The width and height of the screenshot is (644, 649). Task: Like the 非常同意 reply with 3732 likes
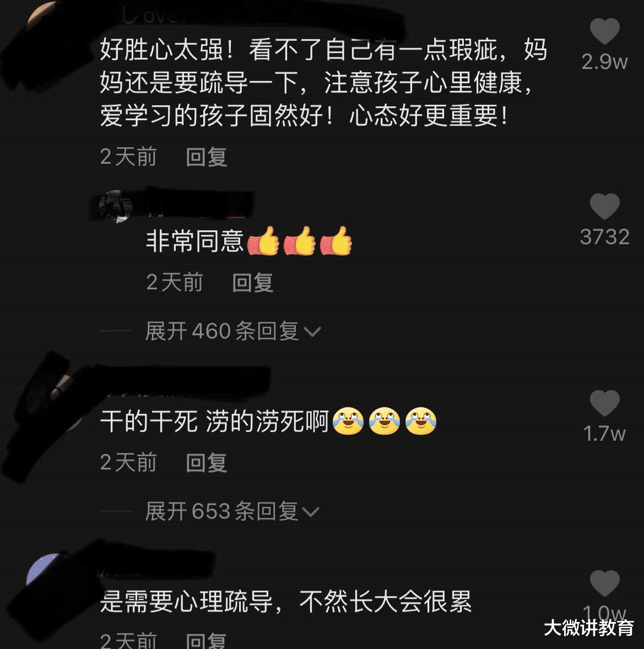pyautogui.click(x=605, y=206)
